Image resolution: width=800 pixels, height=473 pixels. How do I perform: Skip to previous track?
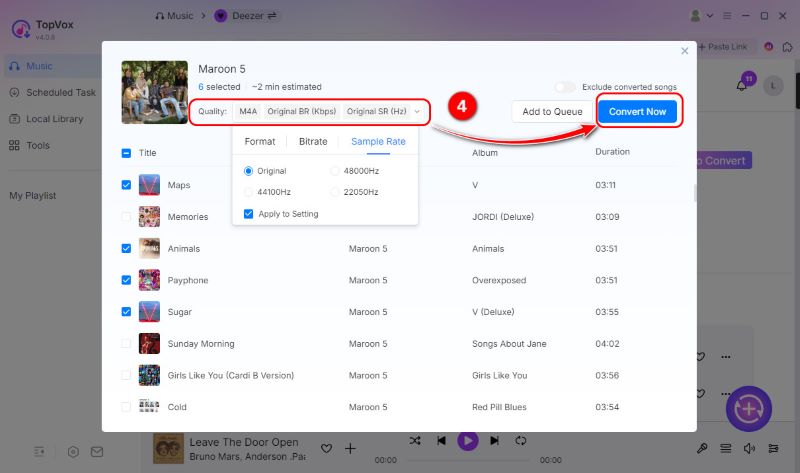441,440
